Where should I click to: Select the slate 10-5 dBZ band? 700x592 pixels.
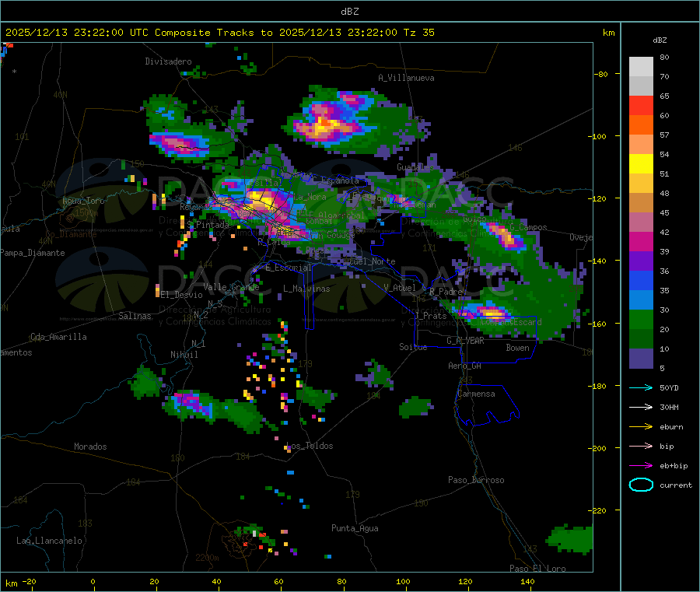point(641,359)
